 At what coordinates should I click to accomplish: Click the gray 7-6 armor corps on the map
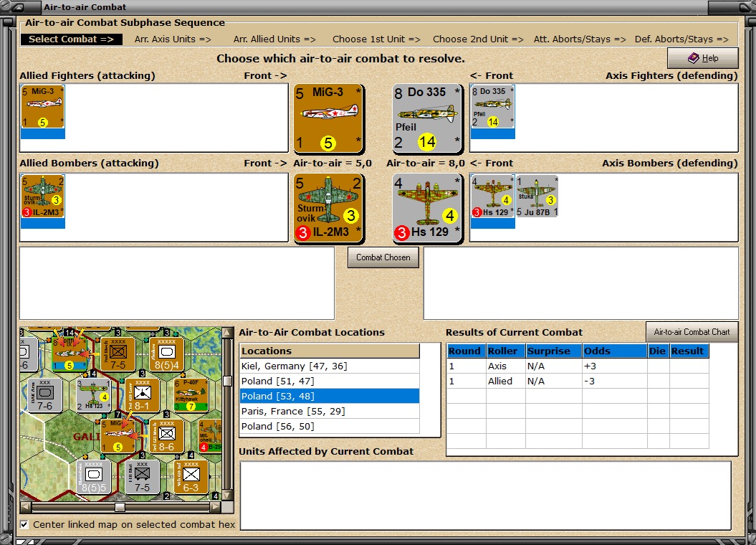coord(44,395)
